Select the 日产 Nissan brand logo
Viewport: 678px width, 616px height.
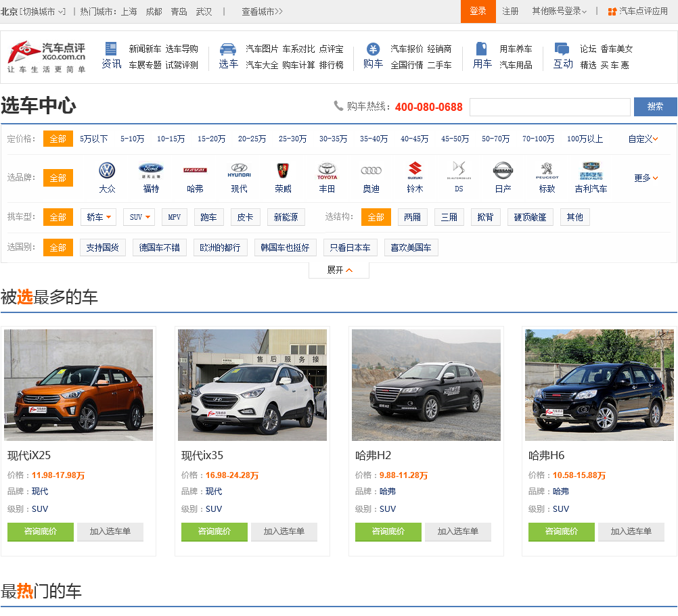pyautogui.click(x=503, y=170)
